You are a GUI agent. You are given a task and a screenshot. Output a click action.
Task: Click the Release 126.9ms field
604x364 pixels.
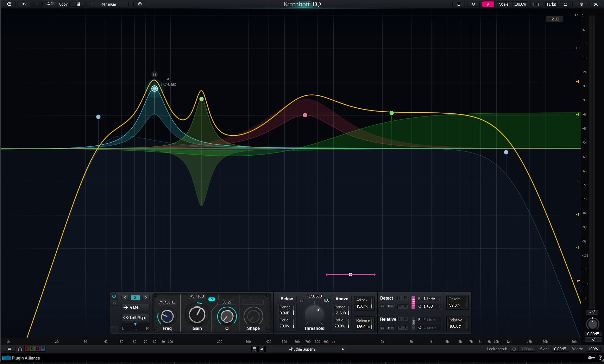[x=364, y=324]
